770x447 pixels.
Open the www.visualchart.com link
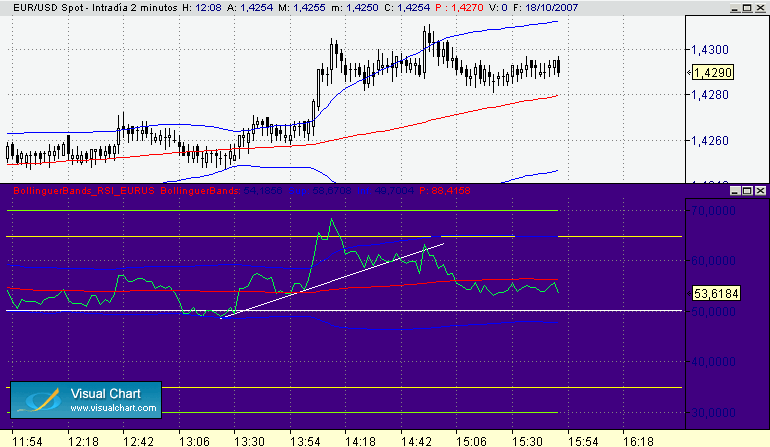pos(113,408)
